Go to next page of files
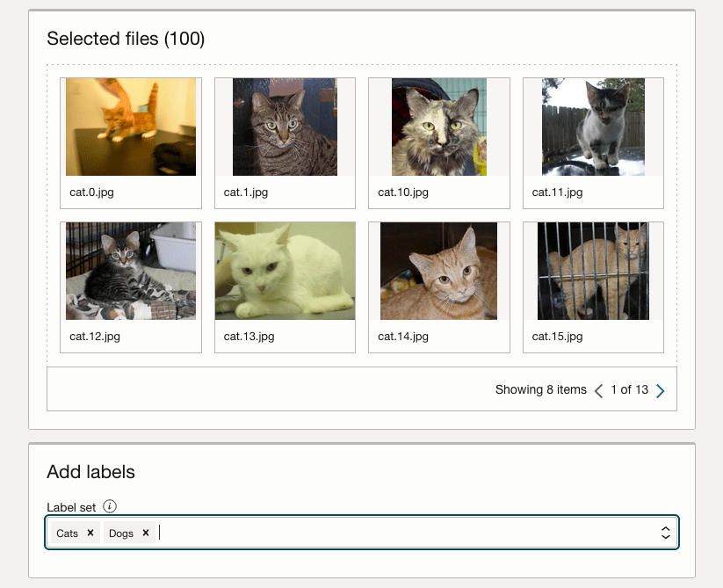Screen dimensions: 723x588 tap(661, 391)
